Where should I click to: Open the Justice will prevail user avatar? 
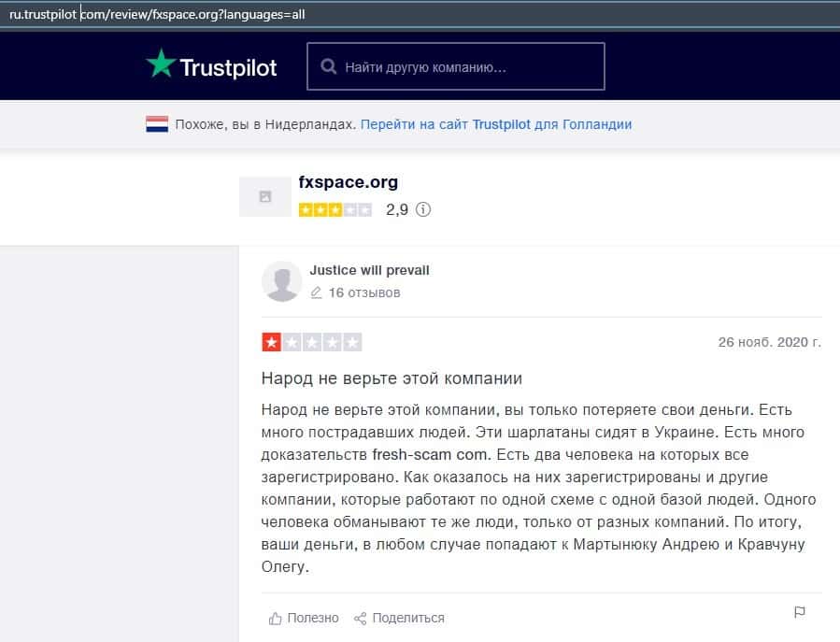(281, 281)
